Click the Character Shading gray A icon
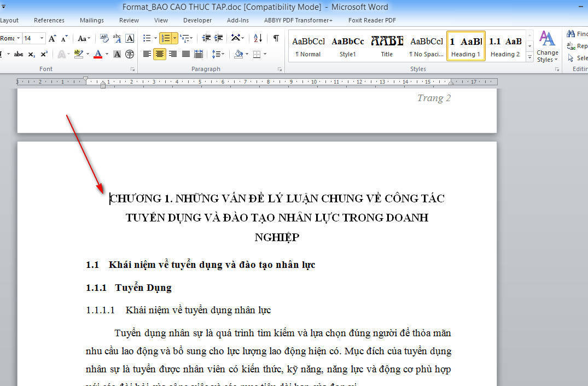 (x=117, y=54)
